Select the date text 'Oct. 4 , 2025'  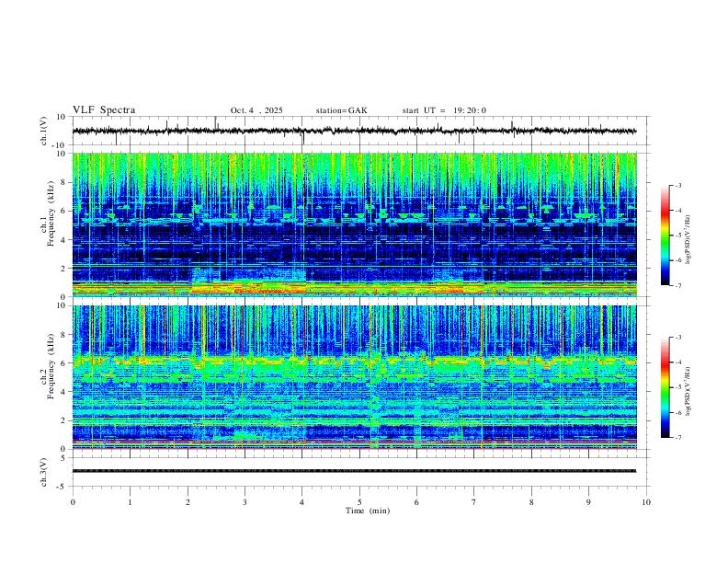tap(256, 110)
